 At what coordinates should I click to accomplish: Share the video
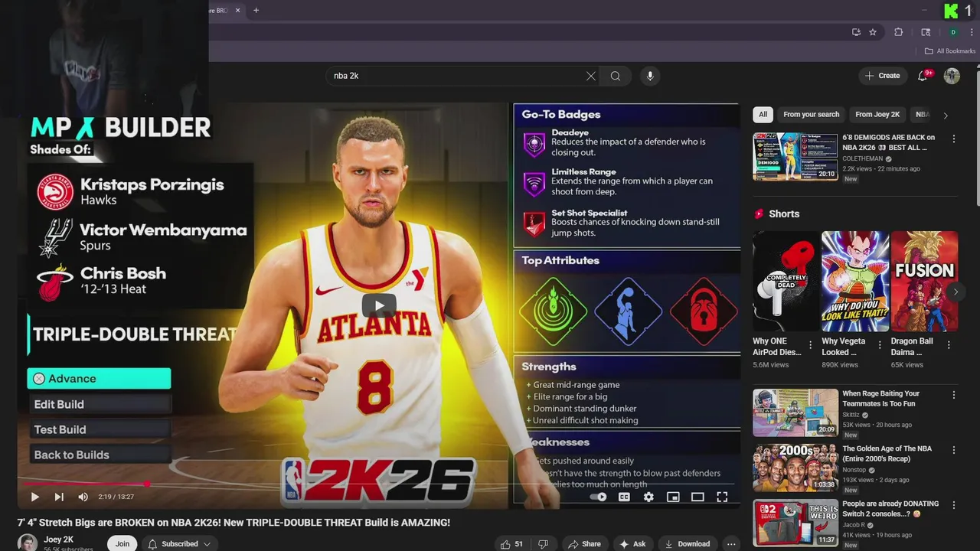pyautogui.click(x=583, y=544)
